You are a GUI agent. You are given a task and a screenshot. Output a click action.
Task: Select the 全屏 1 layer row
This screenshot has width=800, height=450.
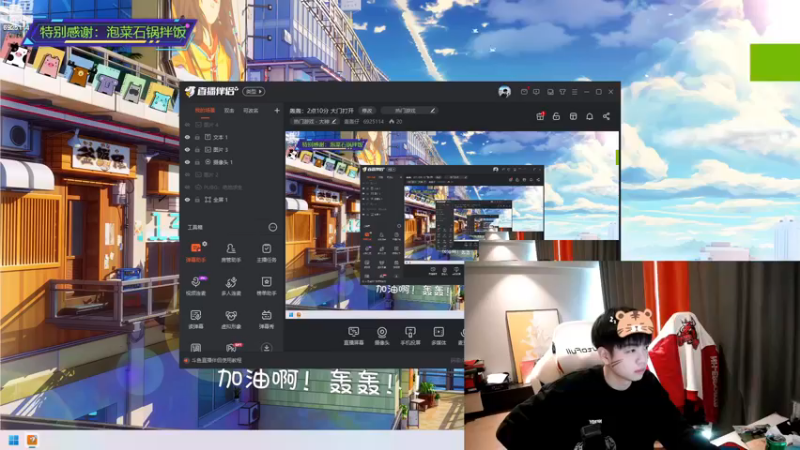(232, 200)
